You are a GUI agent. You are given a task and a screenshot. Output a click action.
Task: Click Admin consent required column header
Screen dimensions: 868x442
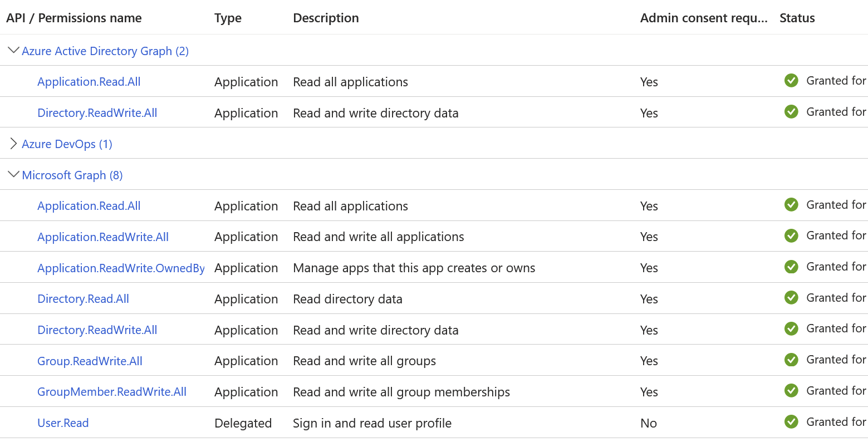point(704,18)
